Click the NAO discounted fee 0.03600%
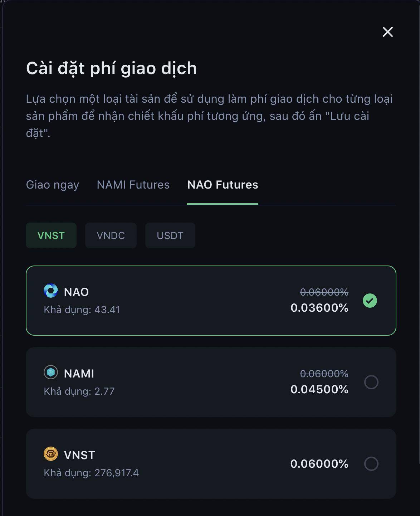The height and width of the screenshot is (516, 420). [x=319, y=308]
